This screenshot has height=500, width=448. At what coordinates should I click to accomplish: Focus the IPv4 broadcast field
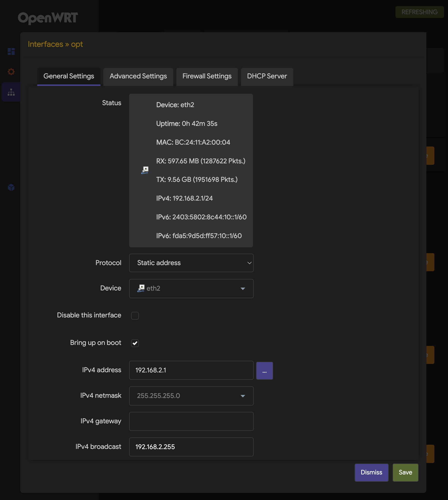[191, 447]
